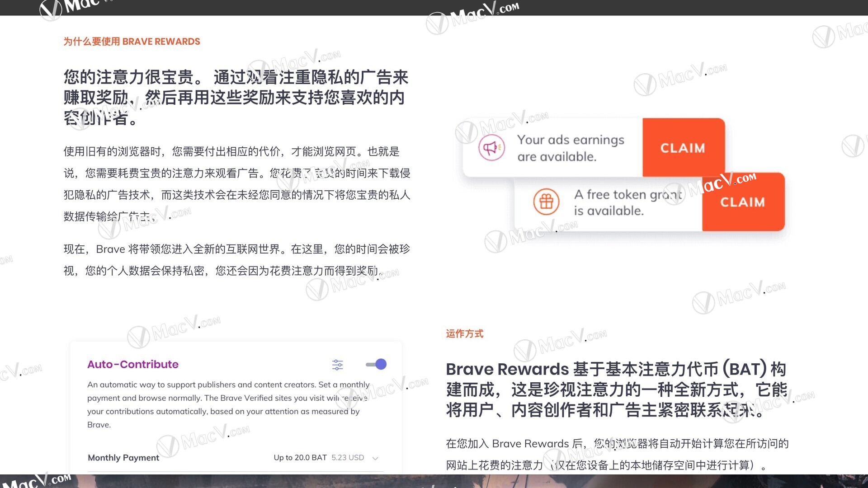Image resolution: width=868 pixels, height=488 pixels.
Task: Expand the Monthly Payment amount dropdown
Action: (375, 458)
